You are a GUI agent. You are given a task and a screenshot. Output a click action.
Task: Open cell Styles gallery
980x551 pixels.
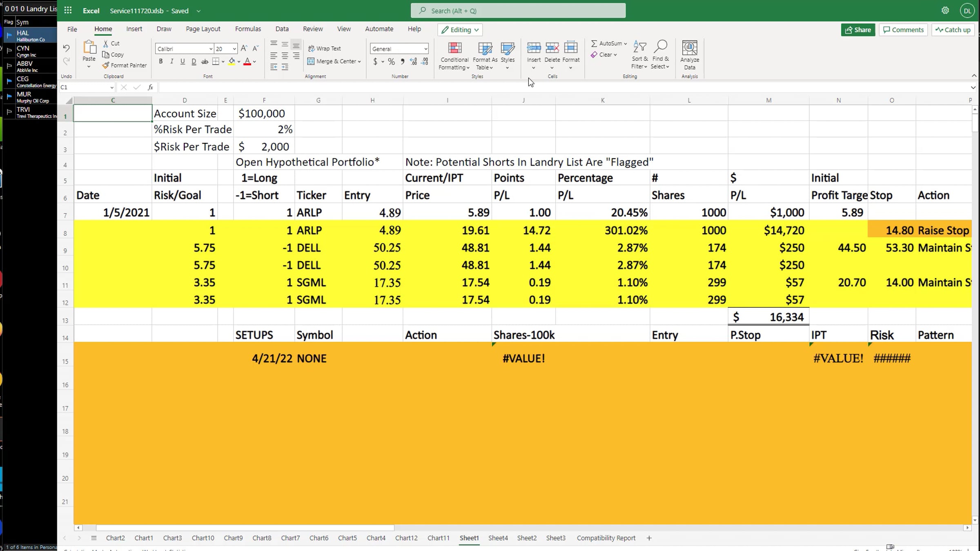coord(508,56)
